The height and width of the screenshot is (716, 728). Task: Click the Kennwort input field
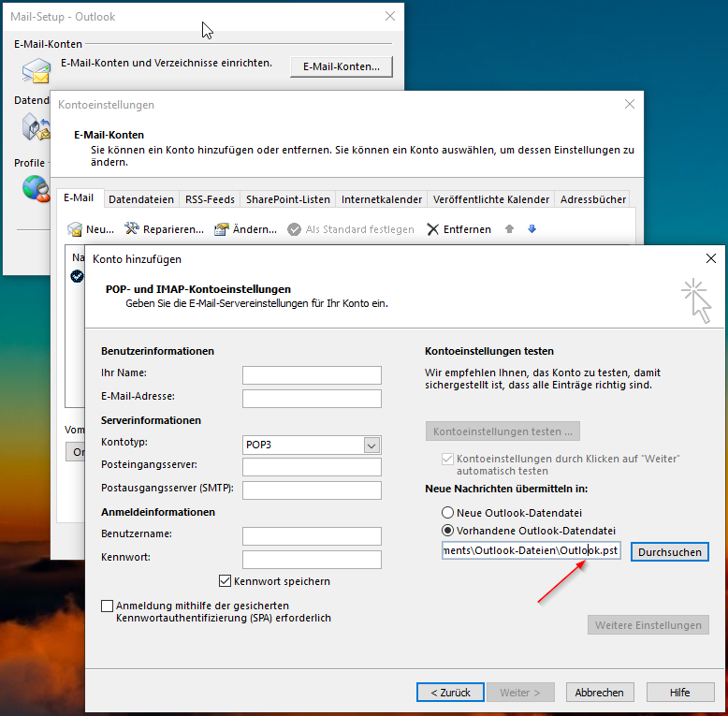coord(312,560)
